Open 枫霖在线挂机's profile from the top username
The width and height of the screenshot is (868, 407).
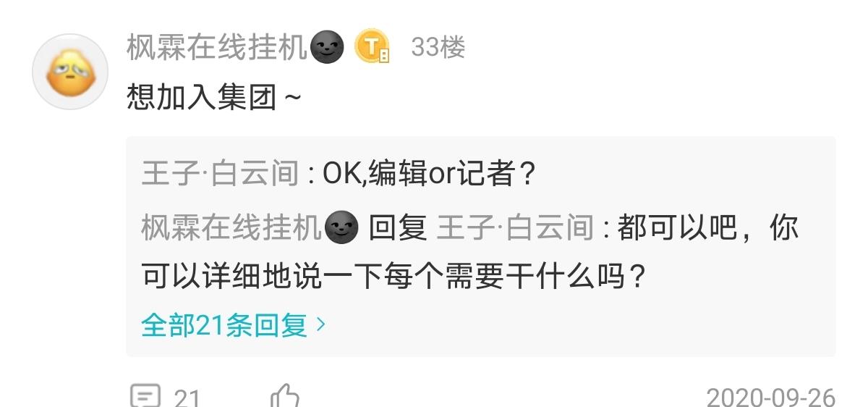pos(218,48)
